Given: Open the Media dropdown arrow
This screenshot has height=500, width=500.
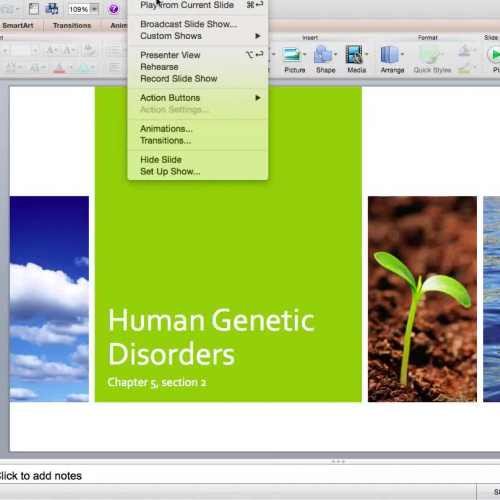Looking at the screenshot, I should pos(366,54).
